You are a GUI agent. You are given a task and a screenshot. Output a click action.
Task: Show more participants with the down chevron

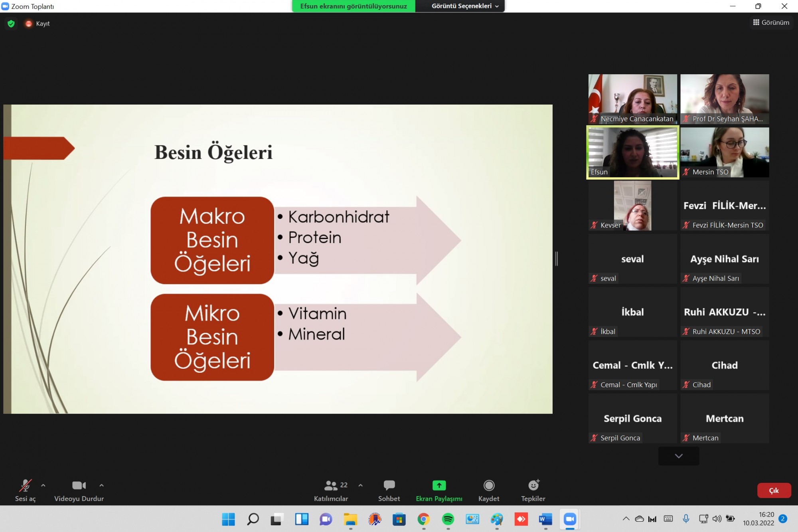click(x=678, y=456)
